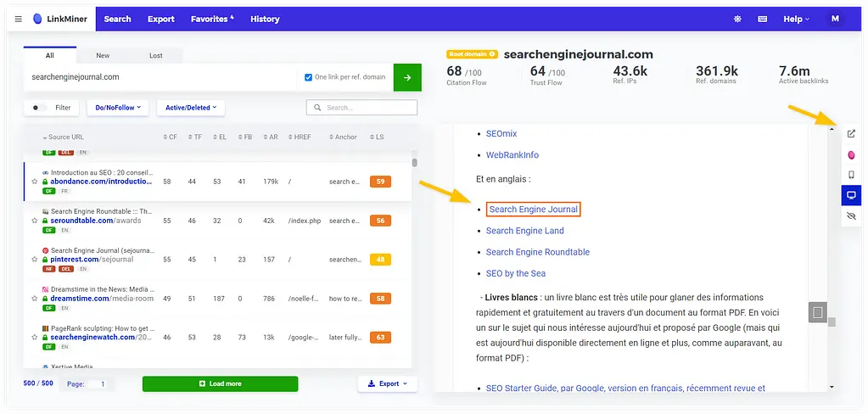
Task: Open Export in top navigation
Action: [x=161, y=19]
